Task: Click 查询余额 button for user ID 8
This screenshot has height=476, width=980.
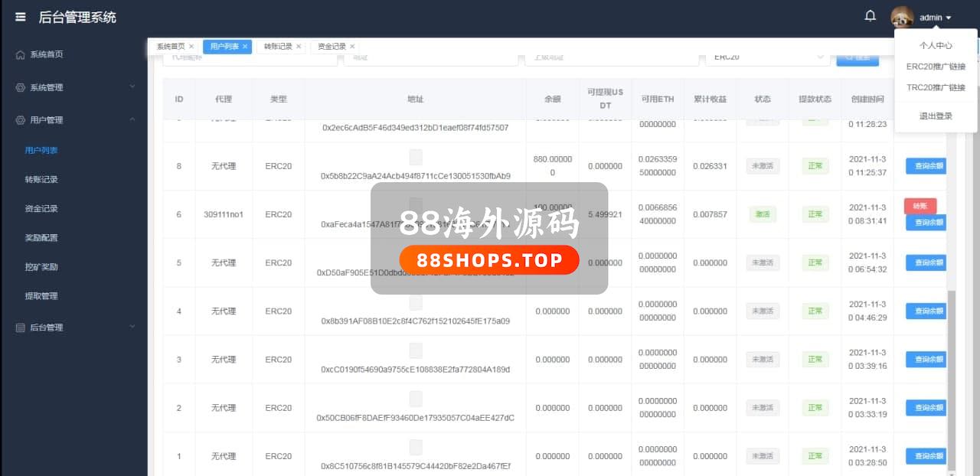Action: pos(927,166)
